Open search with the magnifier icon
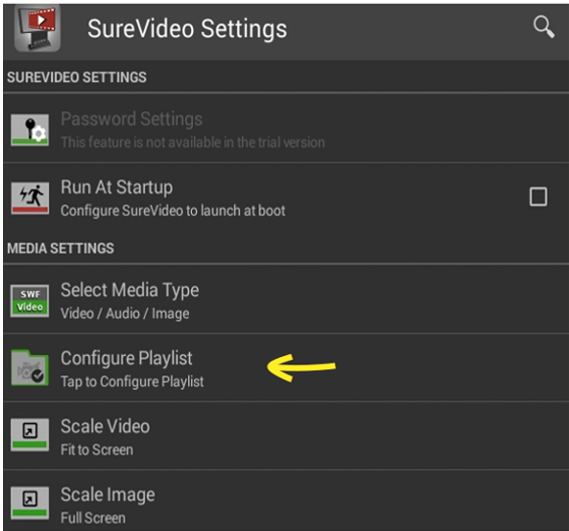569x531 pixels. click(543, 26)
